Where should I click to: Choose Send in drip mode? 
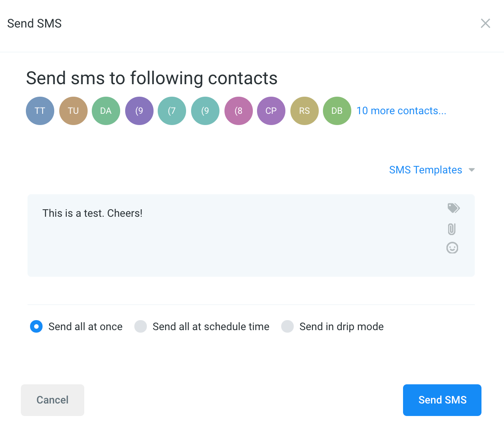(x=287, y=326)
